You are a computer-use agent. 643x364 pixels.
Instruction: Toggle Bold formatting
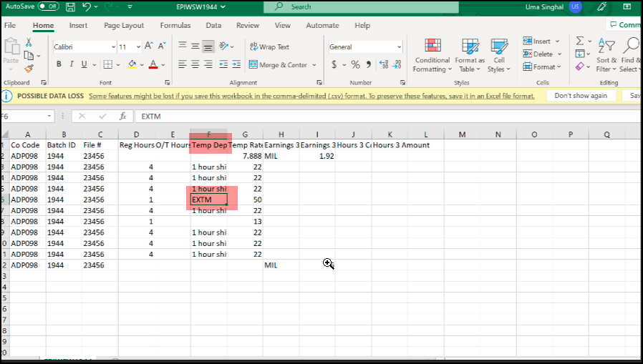[59, 64]
